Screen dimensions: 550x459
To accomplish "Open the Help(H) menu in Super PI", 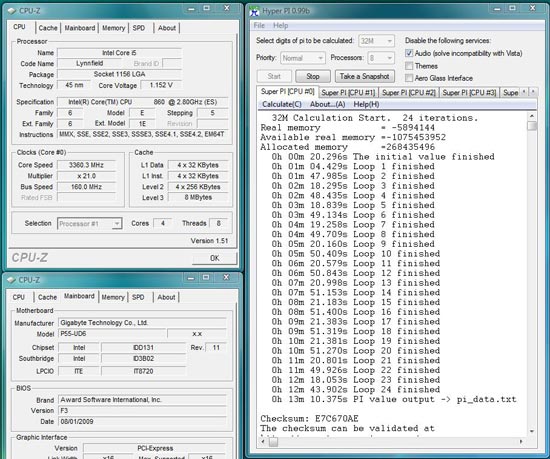I will 367,104.
